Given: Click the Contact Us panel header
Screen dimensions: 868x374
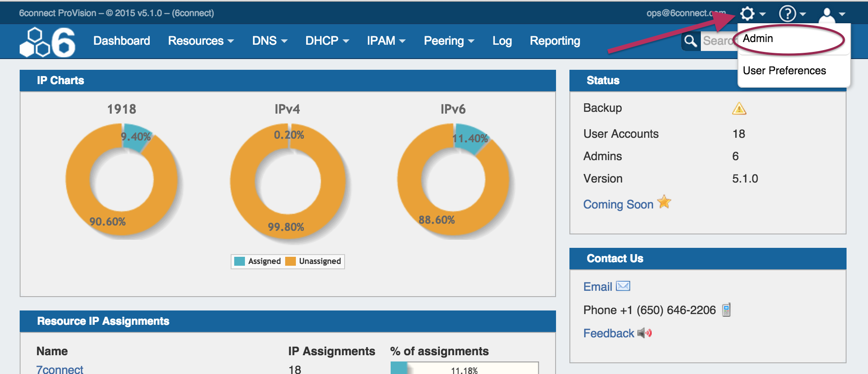Looking at the screenshot, I should [x=708, y=259].
